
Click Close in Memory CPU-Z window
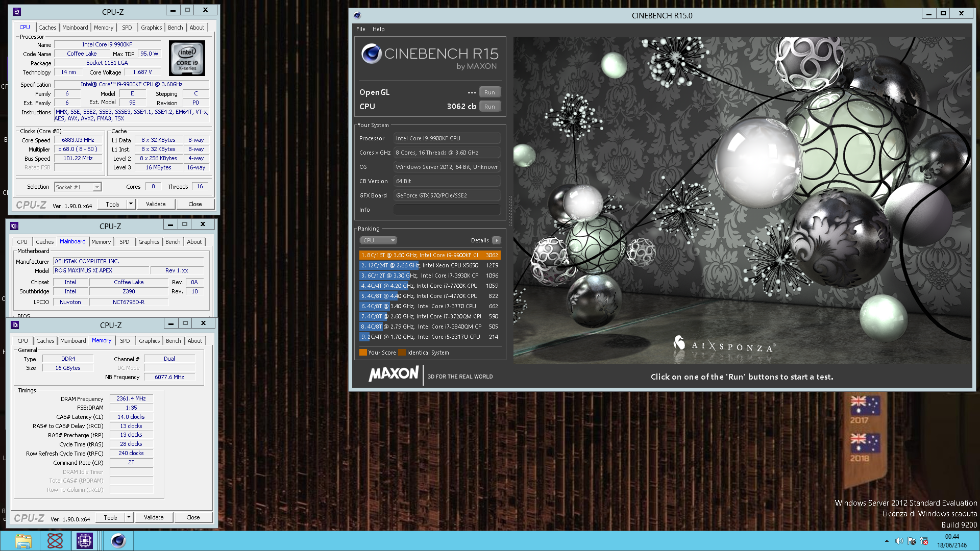pyautogui.click(x=193, y=517)
